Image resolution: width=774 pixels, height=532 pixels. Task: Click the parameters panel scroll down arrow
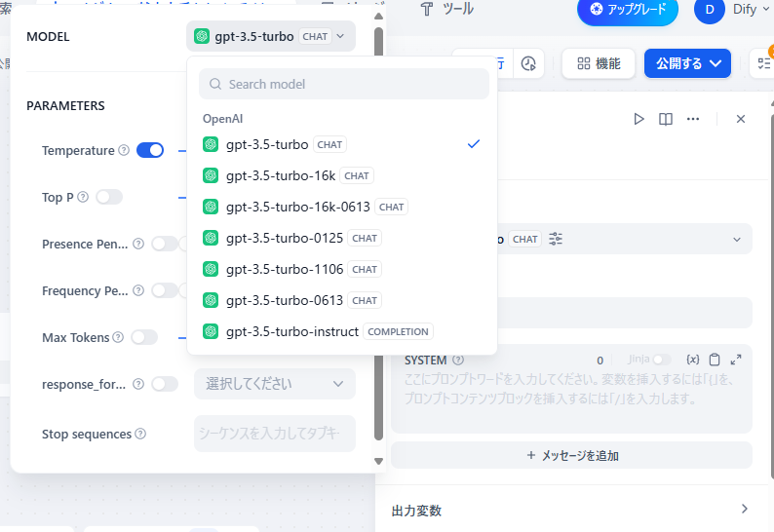[x=378, y=462]
